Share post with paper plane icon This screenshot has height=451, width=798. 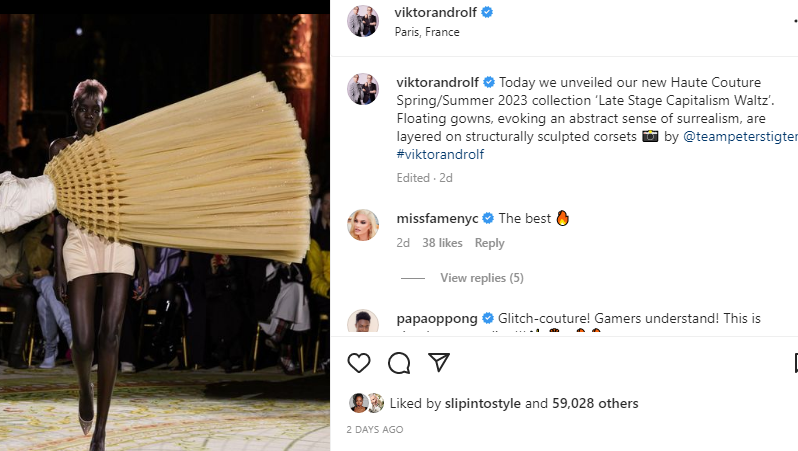click(x=439, y=362)
